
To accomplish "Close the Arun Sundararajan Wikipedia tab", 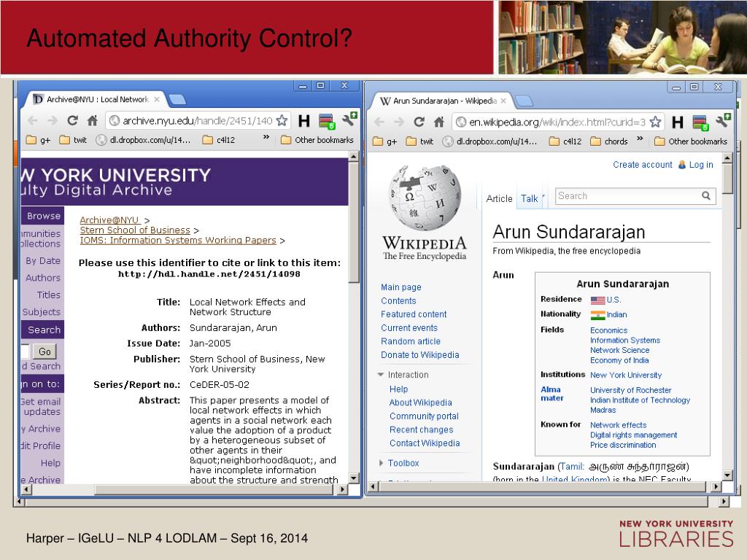I will pos(503,101).
